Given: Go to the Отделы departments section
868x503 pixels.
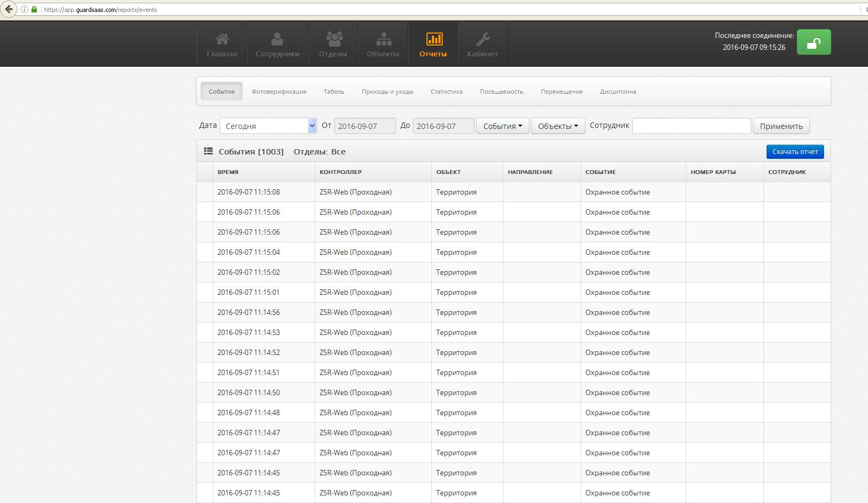Looking at the screenshot, I should [x=333, y=44].
